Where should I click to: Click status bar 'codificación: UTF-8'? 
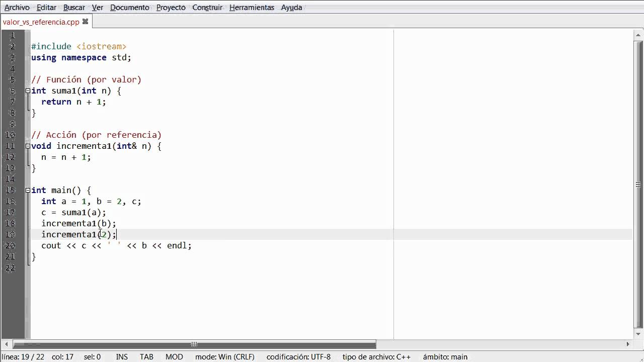[x=298, y=357]
